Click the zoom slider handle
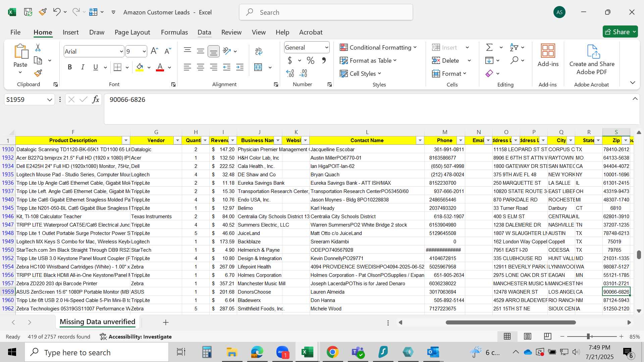Viewport: 644px width, 362px height. (588, 336)
